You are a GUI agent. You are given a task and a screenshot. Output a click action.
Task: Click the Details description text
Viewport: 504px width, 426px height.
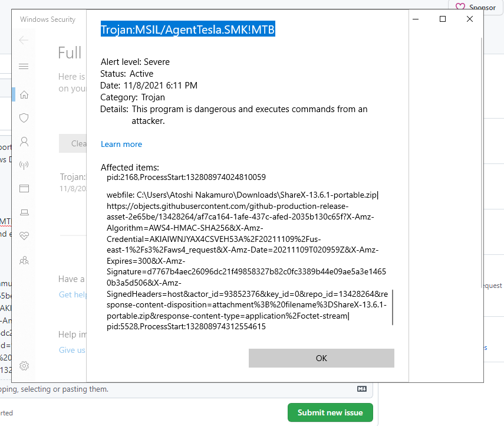pos(249,115)
